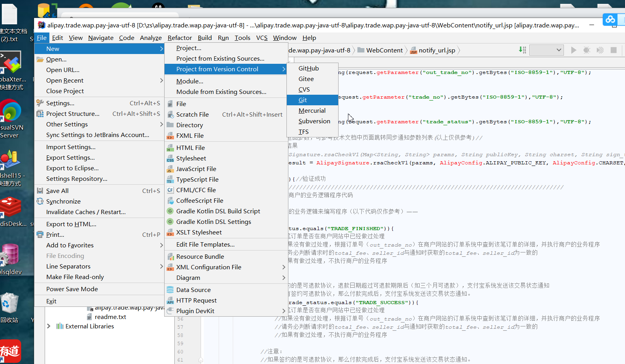Click the Resource Bundle icon

click(x=170, y=256)
